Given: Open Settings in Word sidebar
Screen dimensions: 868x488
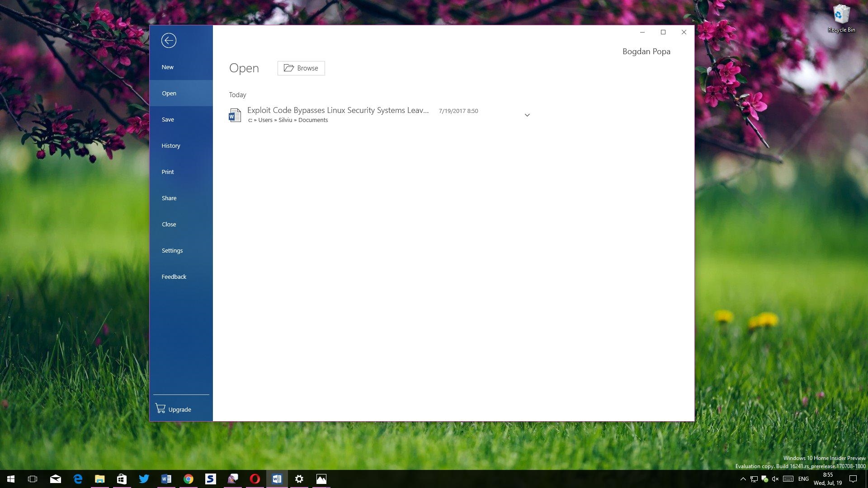Looking at the screenshot, I should [172, 251].
